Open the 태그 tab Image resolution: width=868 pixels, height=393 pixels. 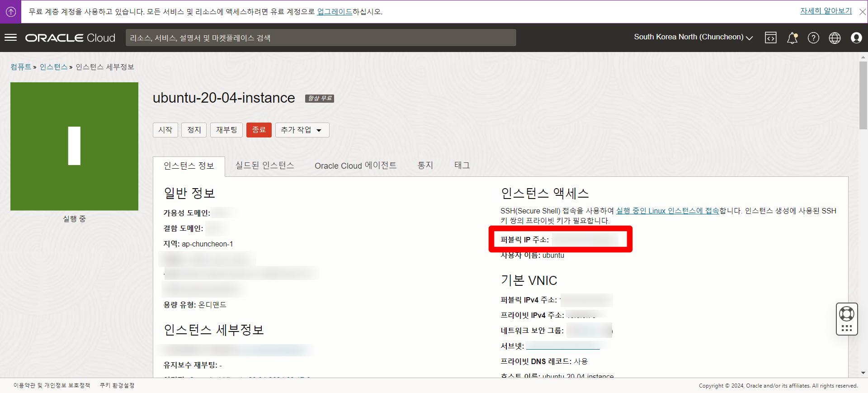tap(462, 166)
